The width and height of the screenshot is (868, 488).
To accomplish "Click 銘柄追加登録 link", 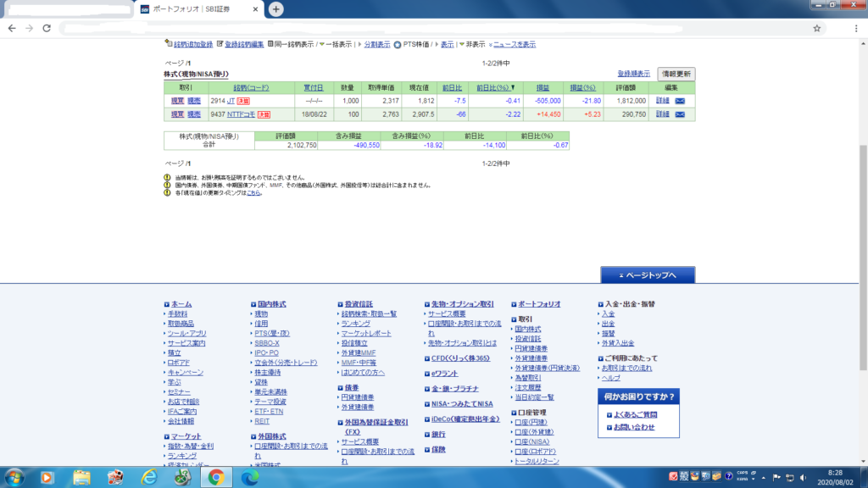I will (193, 44).
